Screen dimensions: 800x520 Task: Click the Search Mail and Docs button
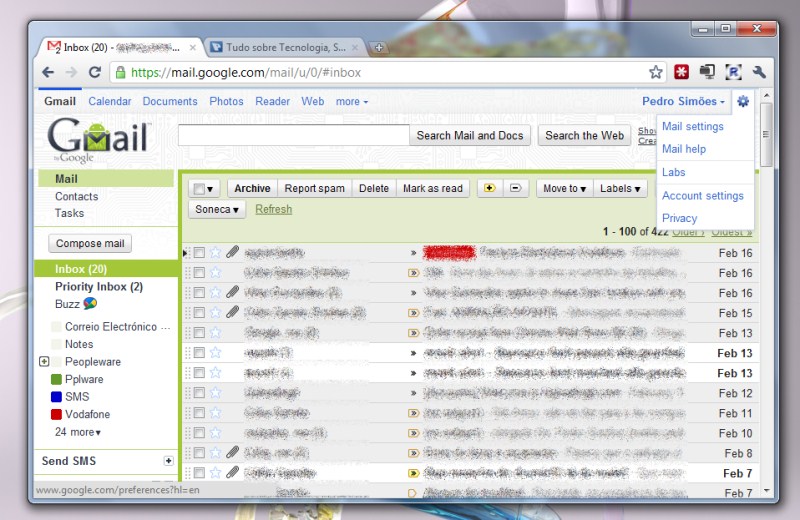tap(469, 135)
